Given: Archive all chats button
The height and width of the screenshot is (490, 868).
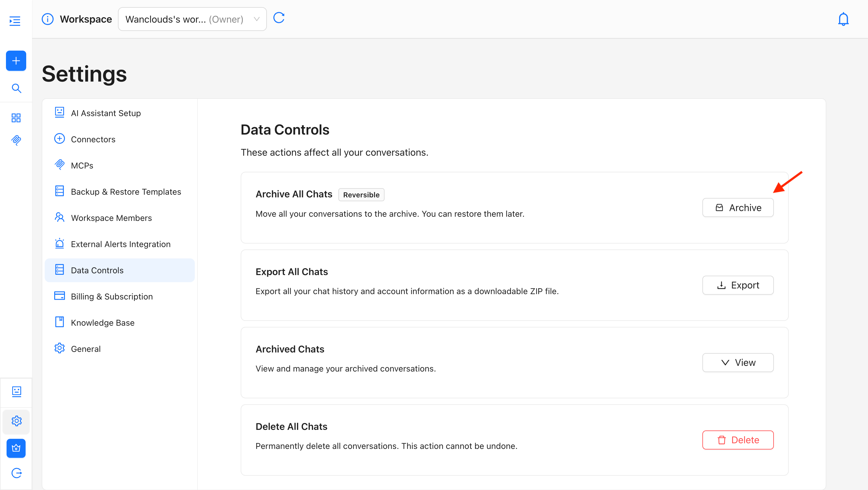Looking at the screenshot, I should (x=738, y=208).
